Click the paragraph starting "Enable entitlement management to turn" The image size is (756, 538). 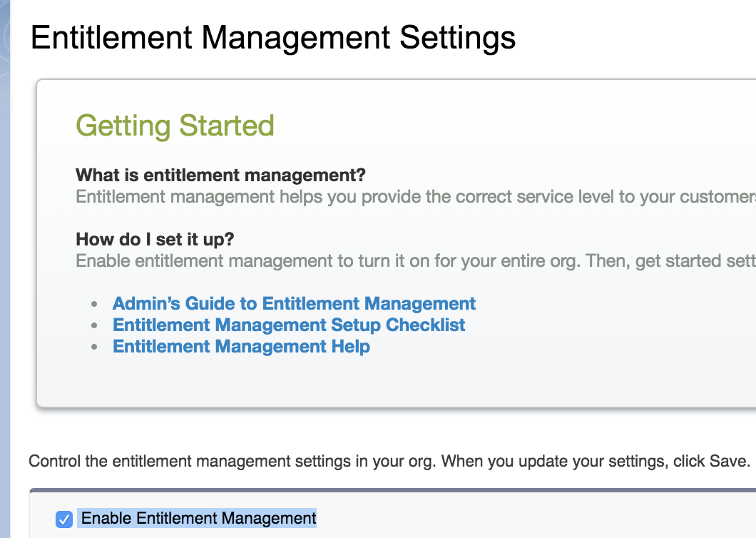414,260
